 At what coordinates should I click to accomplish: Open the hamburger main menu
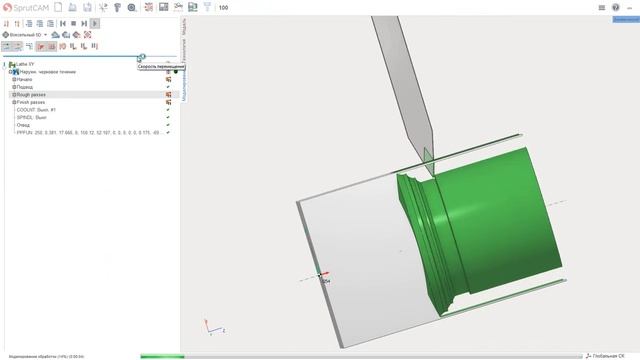point(602,8)
